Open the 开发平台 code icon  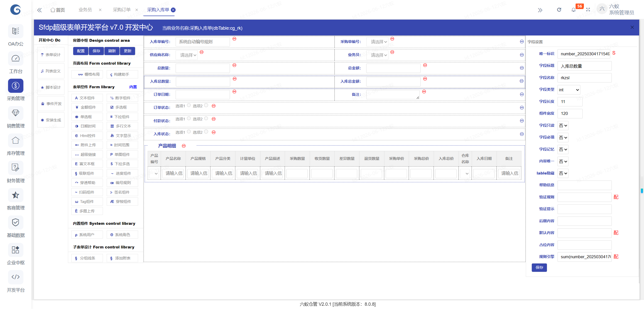tap(16, 277)
